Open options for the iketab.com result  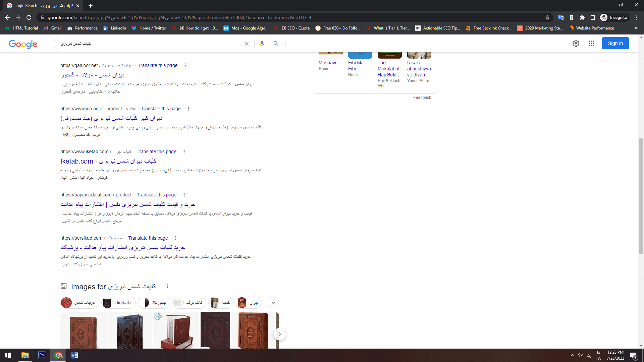coord(184,152)
